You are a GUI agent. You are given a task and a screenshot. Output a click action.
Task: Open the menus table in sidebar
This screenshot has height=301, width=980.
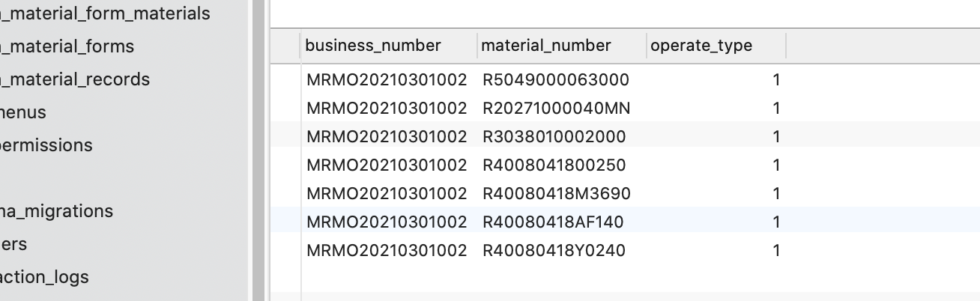point(24,112)
